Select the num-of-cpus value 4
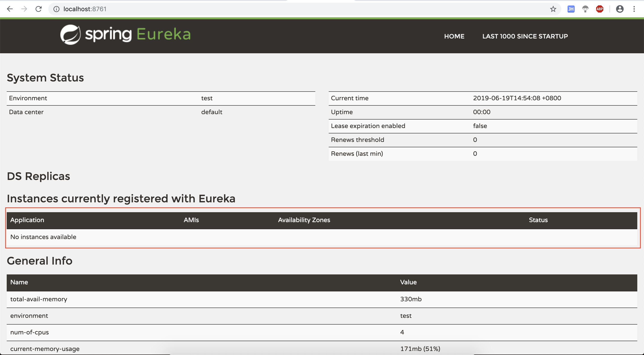Image resolution: width=644 pixels, height=355 pixels. pos(402,332)
